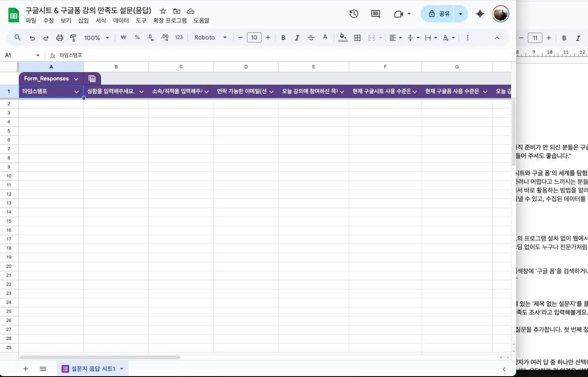The height and width of the screenshot is (377, 588).
Task: Open the text rotation dropdown
Action: tap(449, 38)
